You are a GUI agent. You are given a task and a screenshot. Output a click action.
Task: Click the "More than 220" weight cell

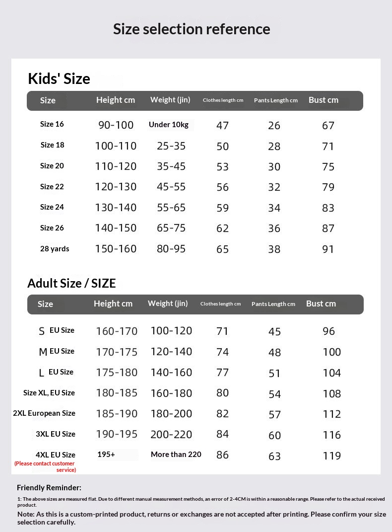coord(176,455)
